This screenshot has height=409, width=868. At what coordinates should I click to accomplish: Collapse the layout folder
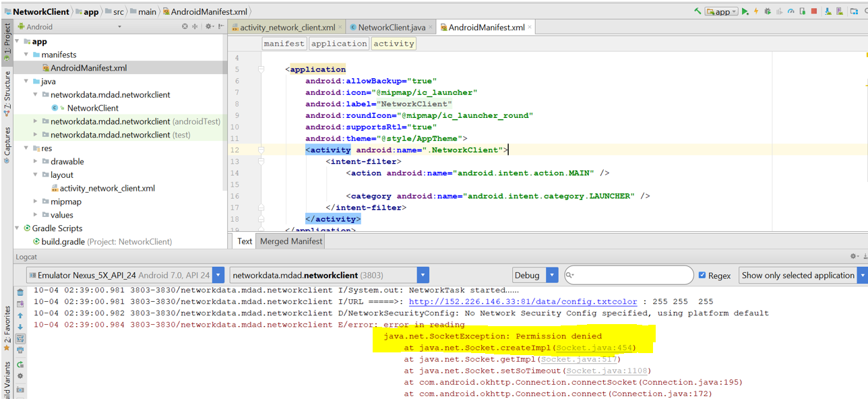pos(36,175)
